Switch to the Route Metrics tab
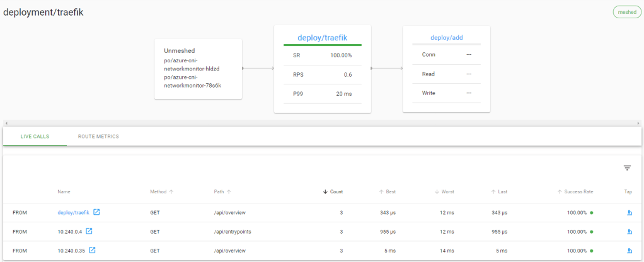The image size is (644, 262). coord(98,136)
